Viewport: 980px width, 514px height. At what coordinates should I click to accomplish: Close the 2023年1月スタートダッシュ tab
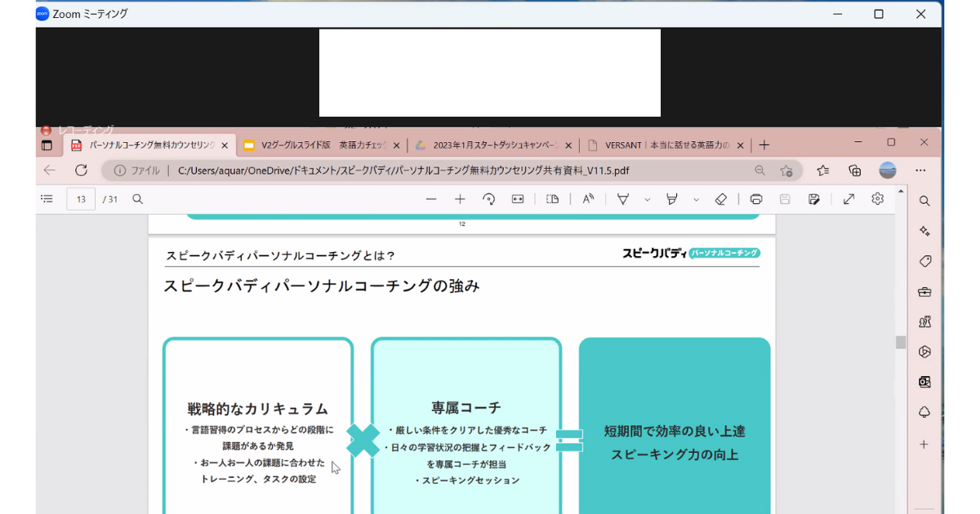[568, 145]
